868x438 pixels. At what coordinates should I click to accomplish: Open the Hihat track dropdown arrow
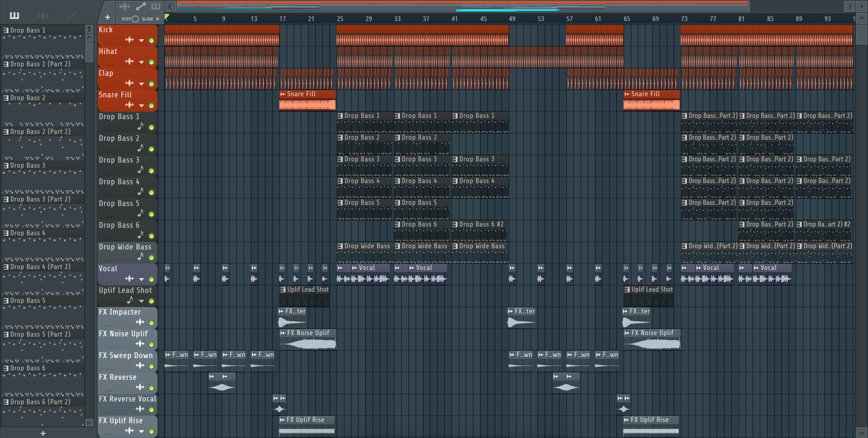(x=142, y=62)
